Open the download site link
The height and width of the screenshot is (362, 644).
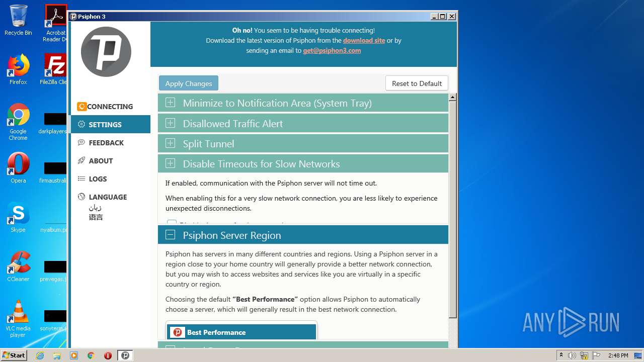tap(364, 40)
